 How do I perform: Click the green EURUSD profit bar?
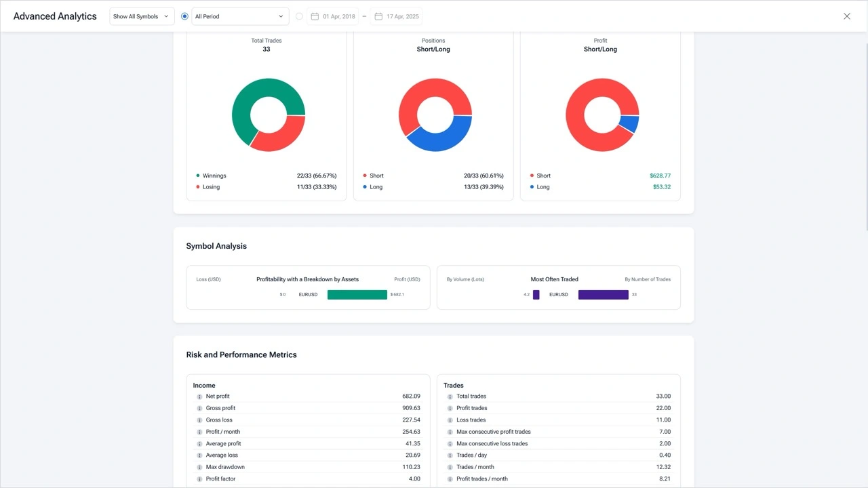(357, 295)
